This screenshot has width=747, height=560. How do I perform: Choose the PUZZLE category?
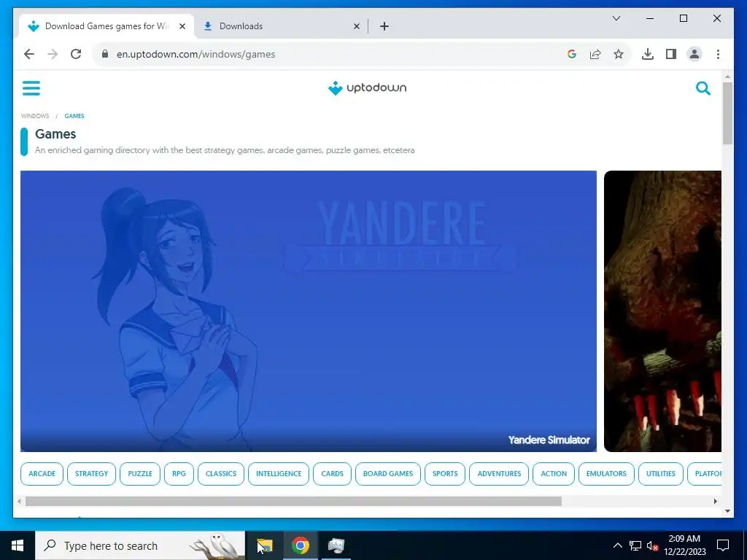tap(140, 474)
